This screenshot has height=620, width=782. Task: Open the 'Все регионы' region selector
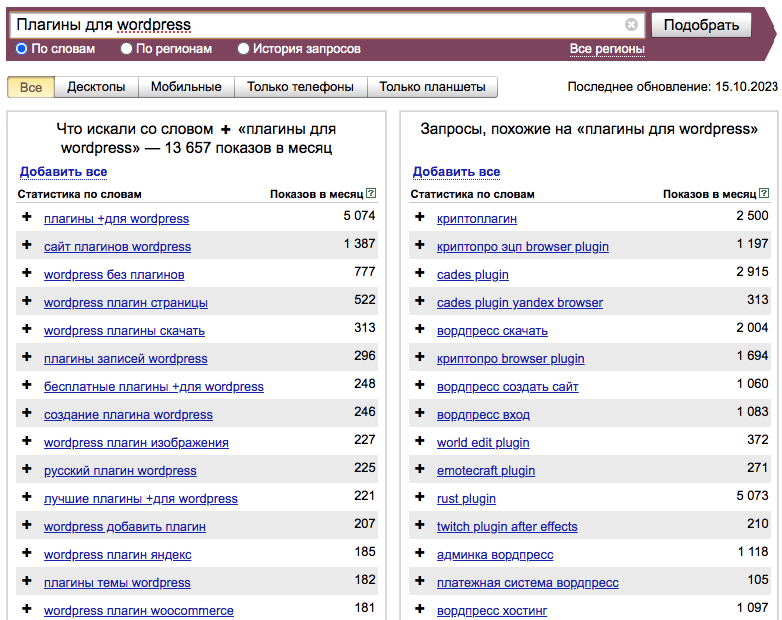(607, 49)
